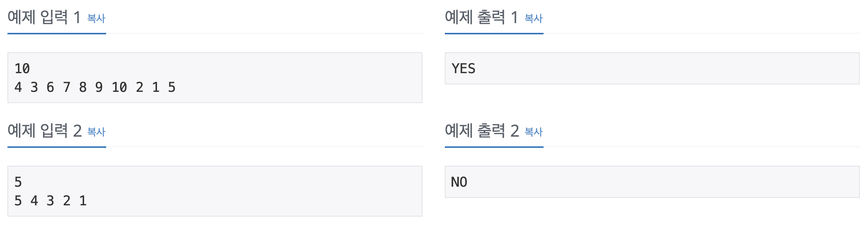The height and width of the screenshot is (227, 868).
Task: Click the "5 4 3 2 1" sequence line
Action: 50,201
